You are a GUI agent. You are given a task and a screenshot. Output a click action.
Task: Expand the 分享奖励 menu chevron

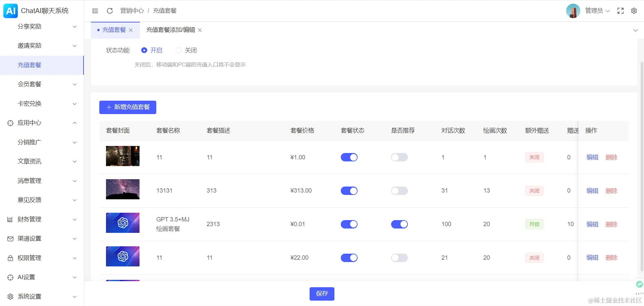75,27
